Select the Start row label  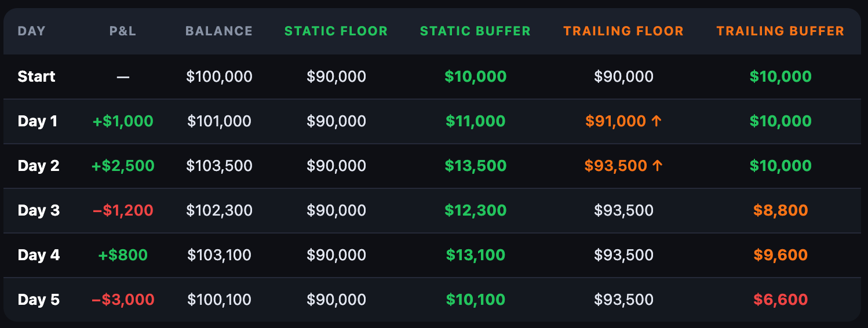[x=37, y=76]
